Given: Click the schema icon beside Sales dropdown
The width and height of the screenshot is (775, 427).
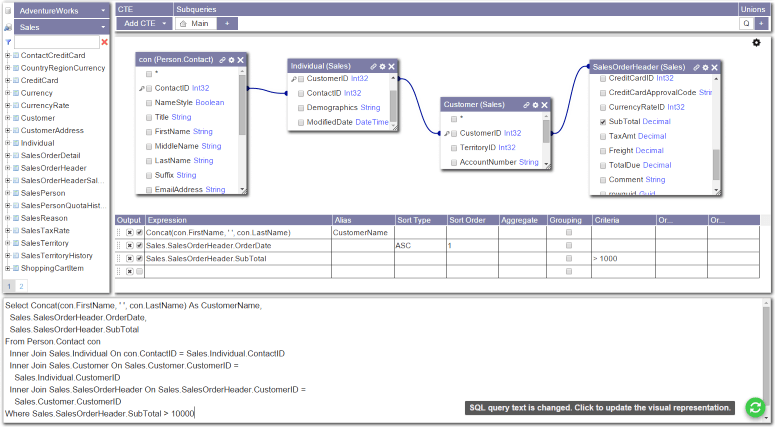Looking at the screenshot, I should [x=8, y=27].
